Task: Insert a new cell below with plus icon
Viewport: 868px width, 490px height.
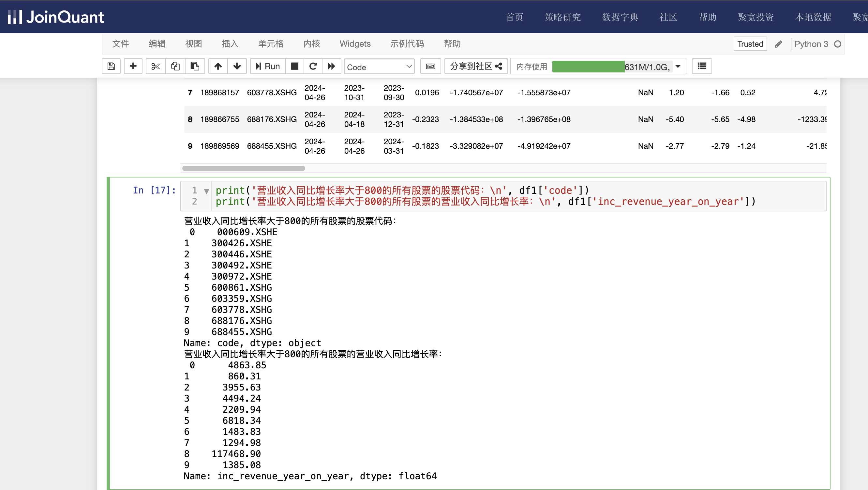Action: click(x=133, y=66)
